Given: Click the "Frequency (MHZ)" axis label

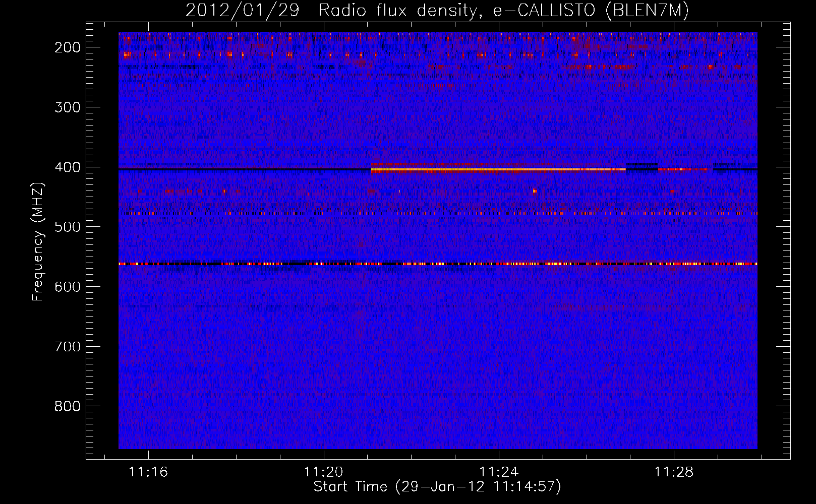Looking at the screenshot, I should tap(38, 241).
